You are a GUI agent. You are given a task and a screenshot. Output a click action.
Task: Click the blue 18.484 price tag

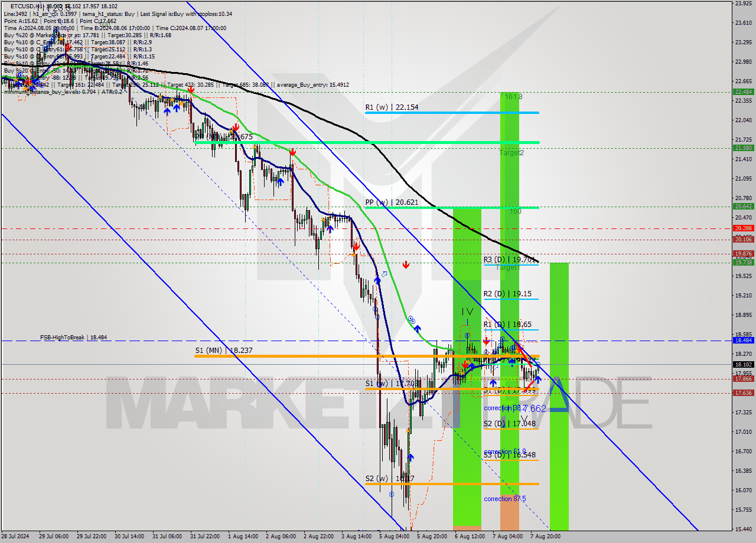point(742,341)
